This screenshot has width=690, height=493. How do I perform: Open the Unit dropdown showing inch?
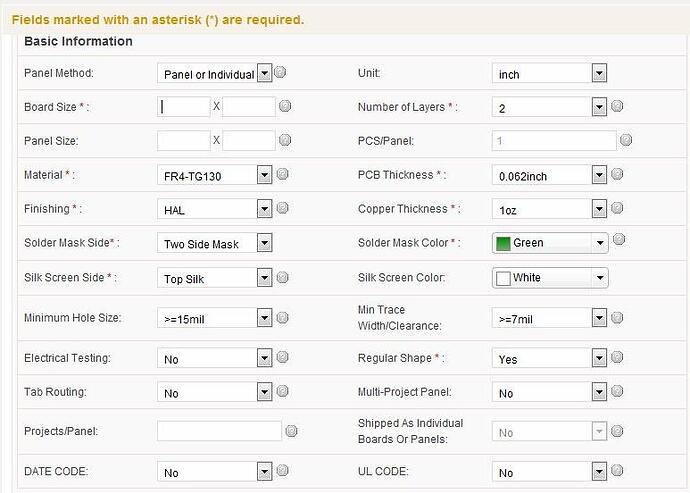coord(550,73)
